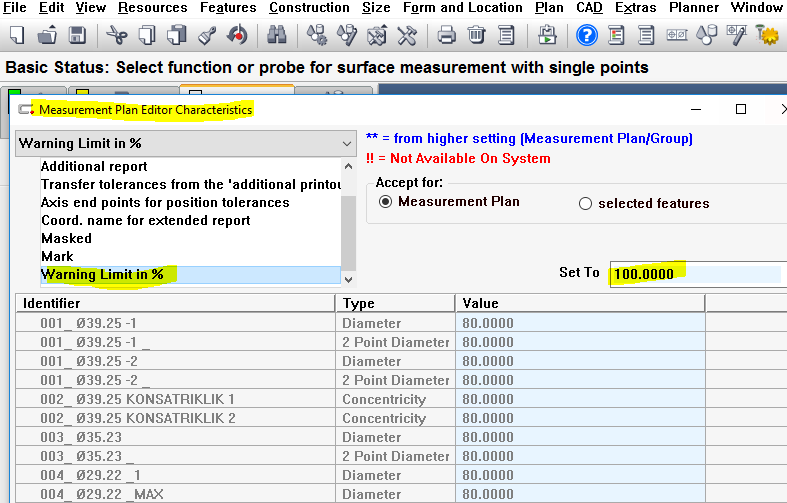This screenshot has width=787, height=503.
Task: Click the Set To value field
Action: point(694,273)
